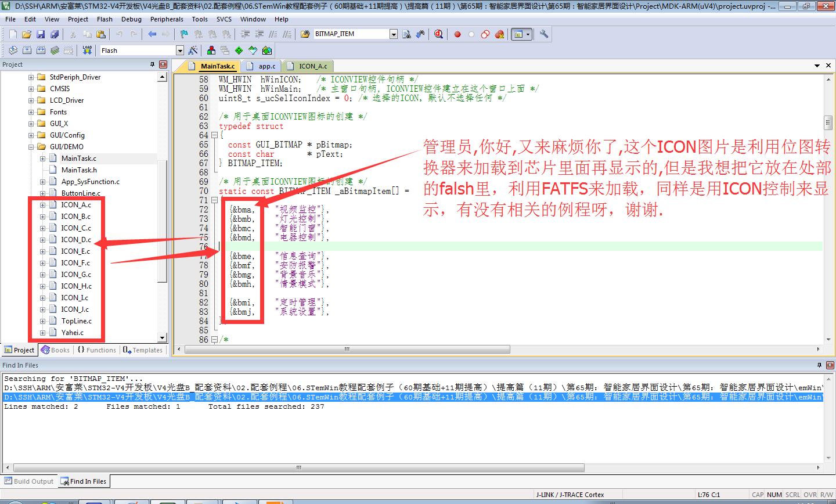
Task: Open the Pack Installer icon
Action: [267, 51]
